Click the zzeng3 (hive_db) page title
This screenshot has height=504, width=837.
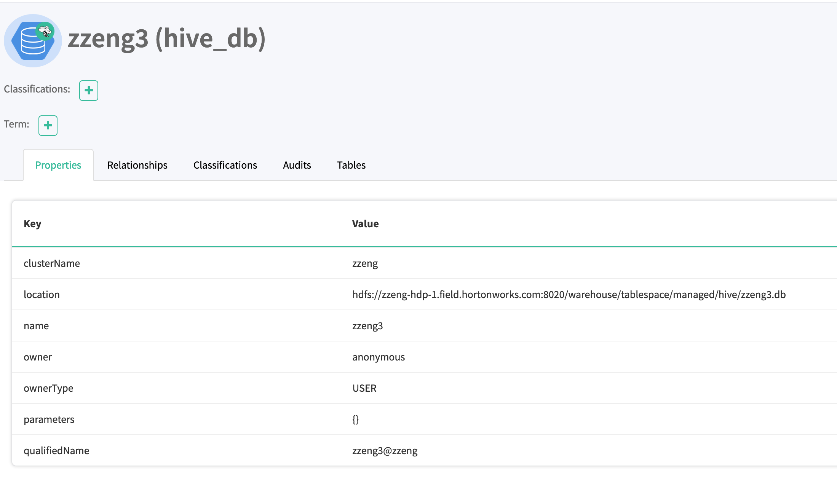(x=167, y=39)
